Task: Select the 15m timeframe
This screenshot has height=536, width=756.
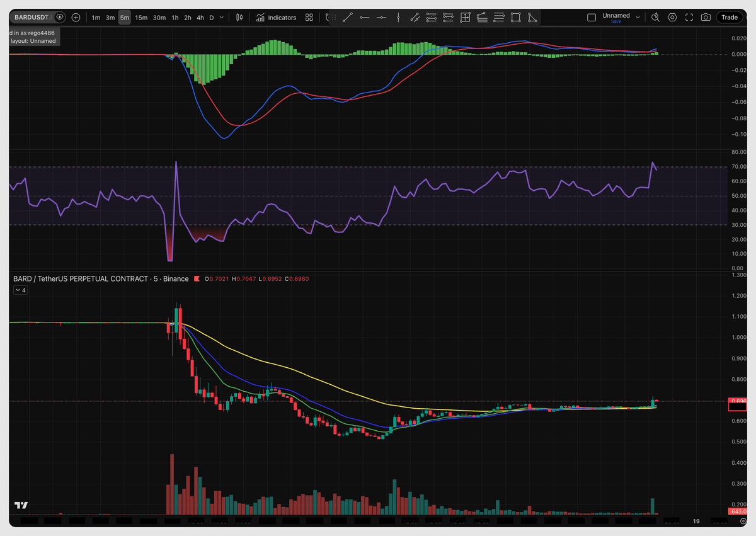Action: (141, 18)
